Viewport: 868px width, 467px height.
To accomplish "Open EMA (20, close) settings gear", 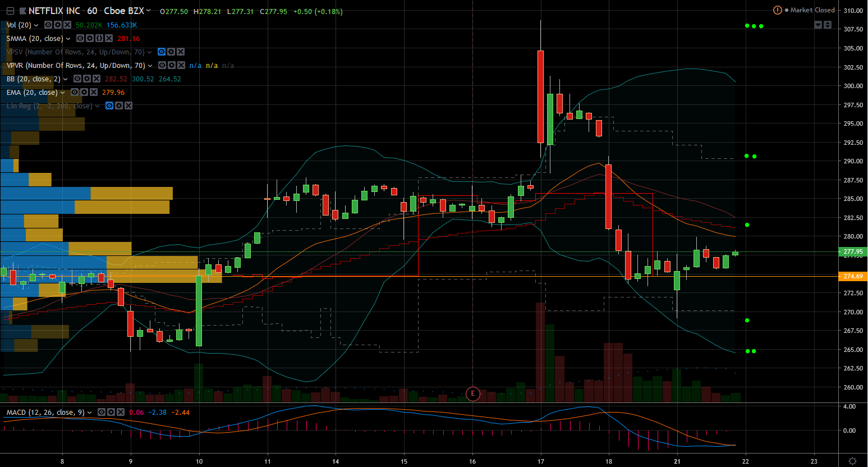I will [x=84, y=93].
